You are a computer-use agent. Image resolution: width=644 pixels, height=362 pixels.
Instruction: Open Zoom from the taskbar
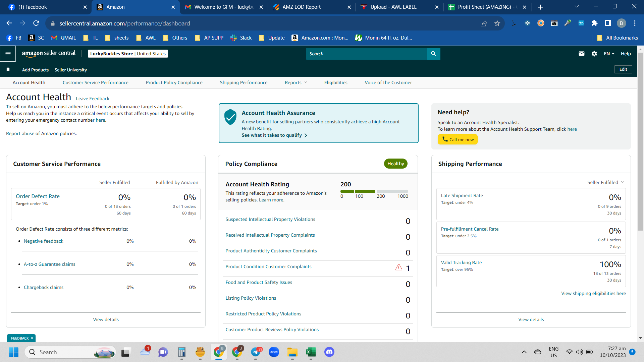tap(274, 352)
